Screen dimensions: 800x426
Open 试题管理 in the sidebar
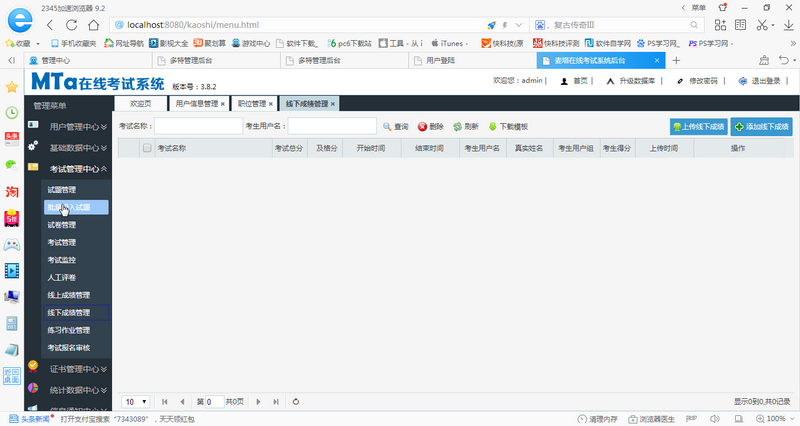(62, 190)
